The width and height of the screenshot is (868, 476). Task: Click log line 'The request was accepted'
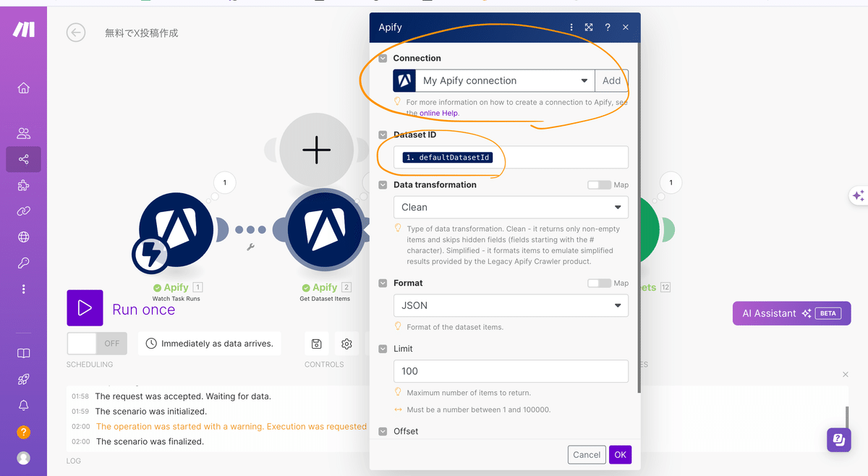pos(183,396)
